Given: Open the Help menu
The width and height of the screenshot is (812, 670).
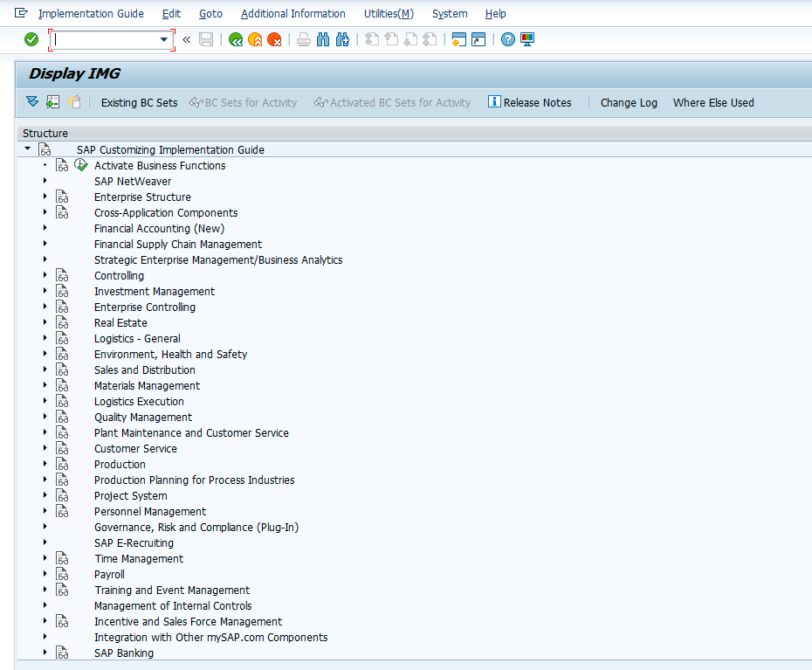Looking at the screenshot, I should click(x=496, y=13).
